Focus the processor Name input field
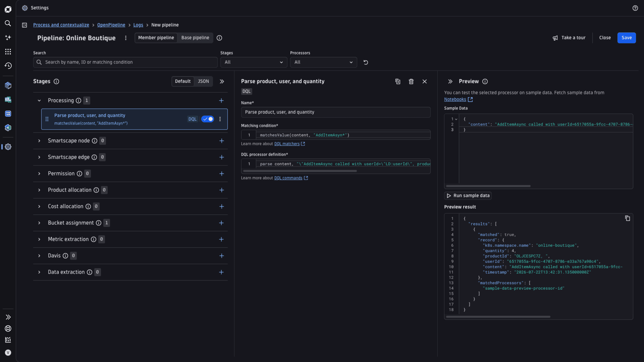 pyautogui.click(x=335, y=112)
